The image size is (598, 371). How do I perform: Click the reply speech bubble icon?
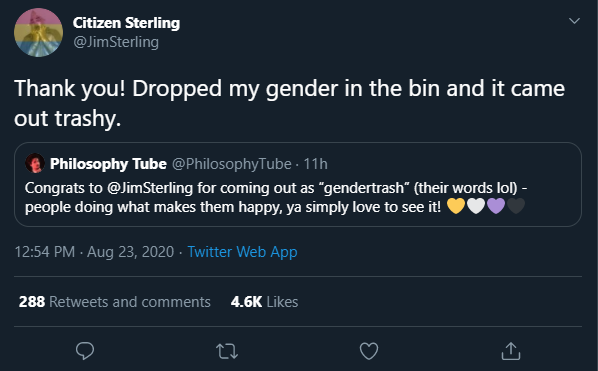coord(85,351)
